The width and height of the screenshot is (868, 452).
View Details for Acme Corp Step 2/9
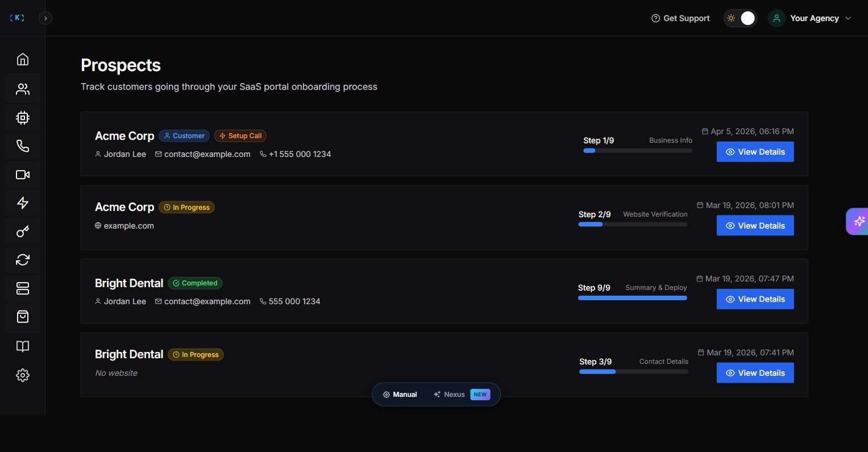click(x=755, y=226)
